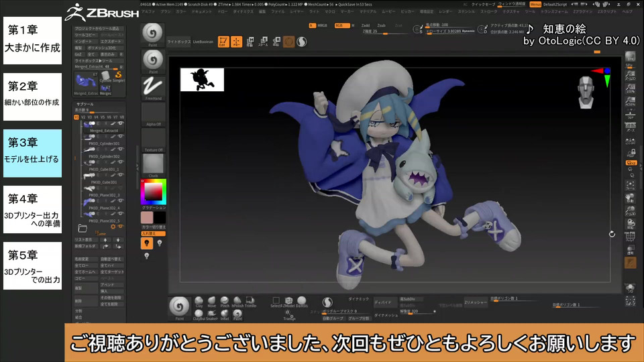Select the Pinch brush
The height and width of the screenshot is (362, 644).
pos(225,302)
